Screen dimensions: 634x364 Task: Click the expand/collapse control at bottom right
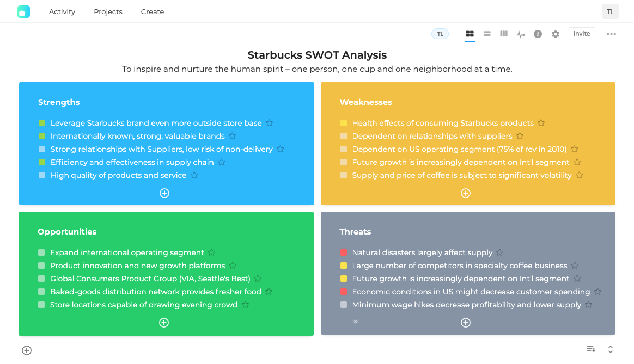click(x=610, y=349)
